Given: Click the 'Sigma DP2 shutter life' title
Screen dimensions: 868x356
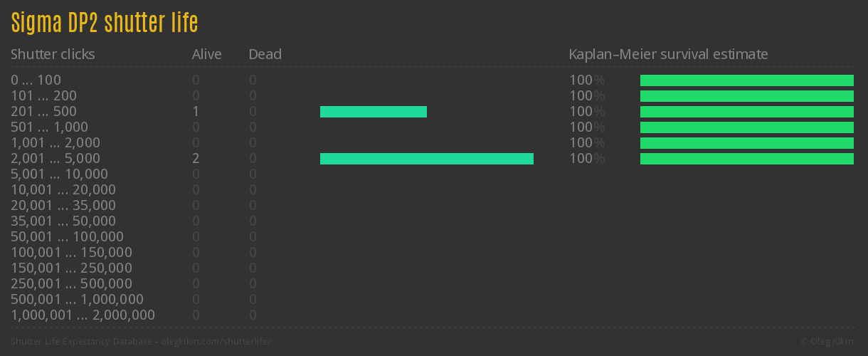Looking at the screenshot, I should 105,23.
